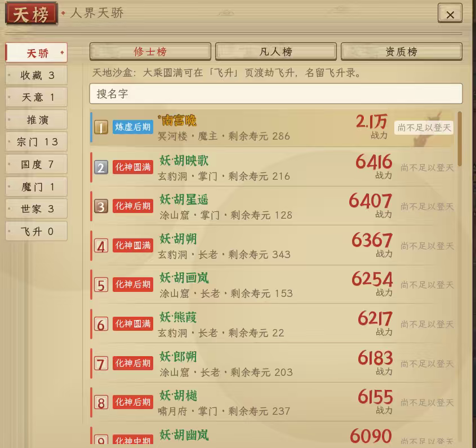Click the 炼虚后期 blue realm tag
Screen dimensions: 476x448
pyautogui.click(x=133, y=127)
